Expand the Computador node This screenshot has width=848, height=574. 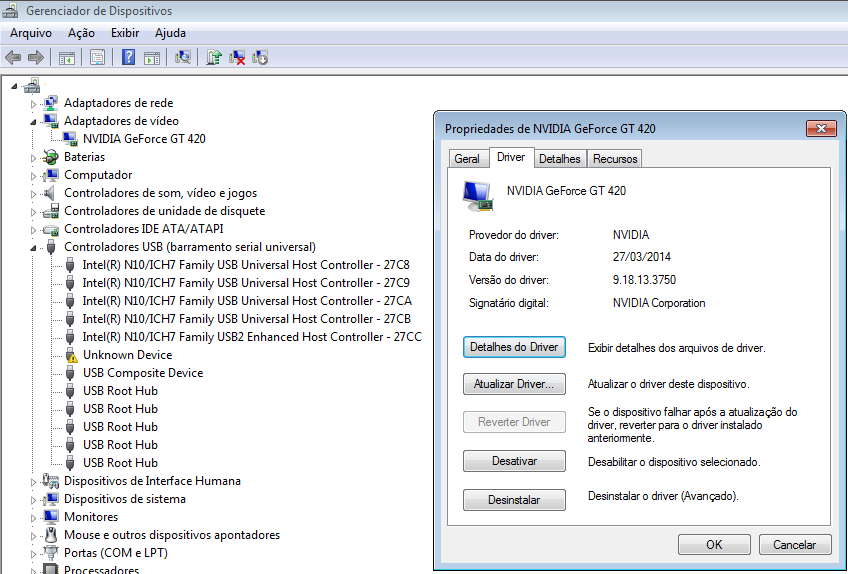click(x=34, y=176)
